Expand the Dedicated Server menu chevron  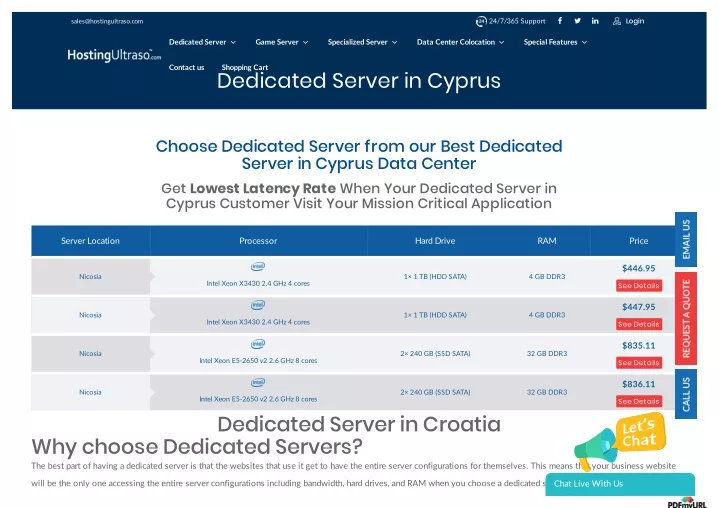[233, 42]
